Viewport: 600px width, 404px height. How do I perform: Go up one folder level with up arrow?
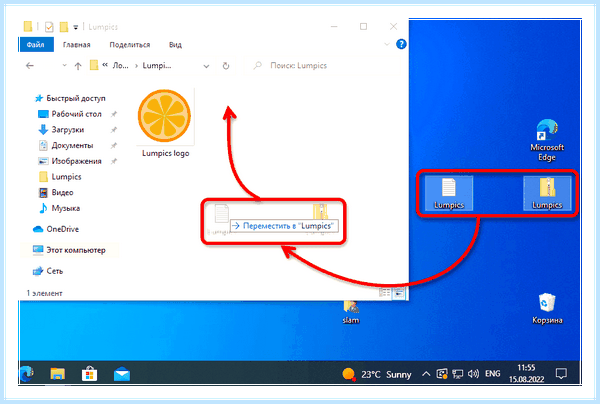tap(78, 66)
